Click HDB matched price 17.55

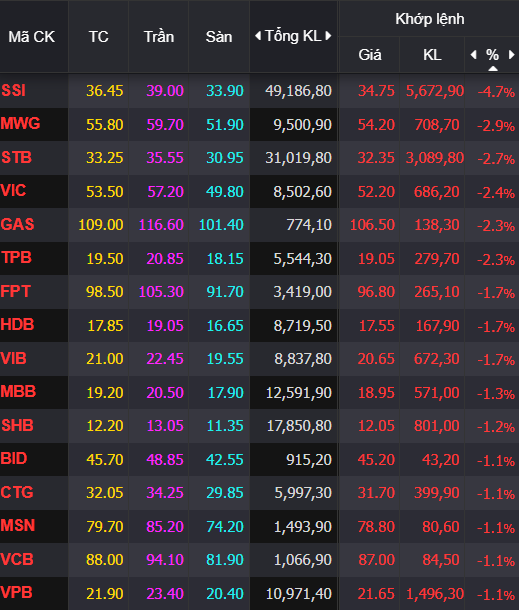coord(377,326)
